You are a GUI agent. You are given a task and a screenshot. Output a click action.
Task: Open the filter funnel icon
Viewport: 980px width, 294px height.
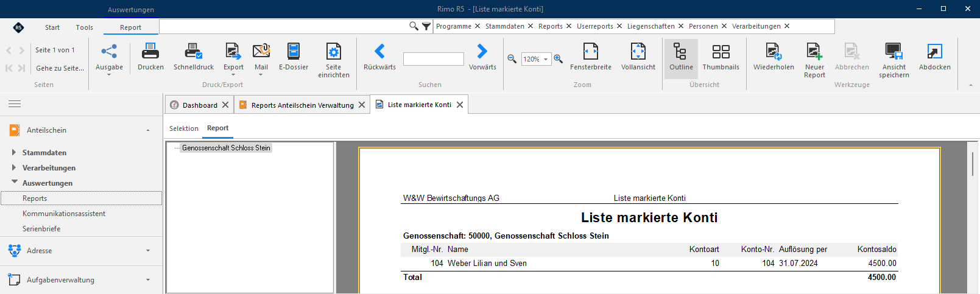(x=426, y=26)
